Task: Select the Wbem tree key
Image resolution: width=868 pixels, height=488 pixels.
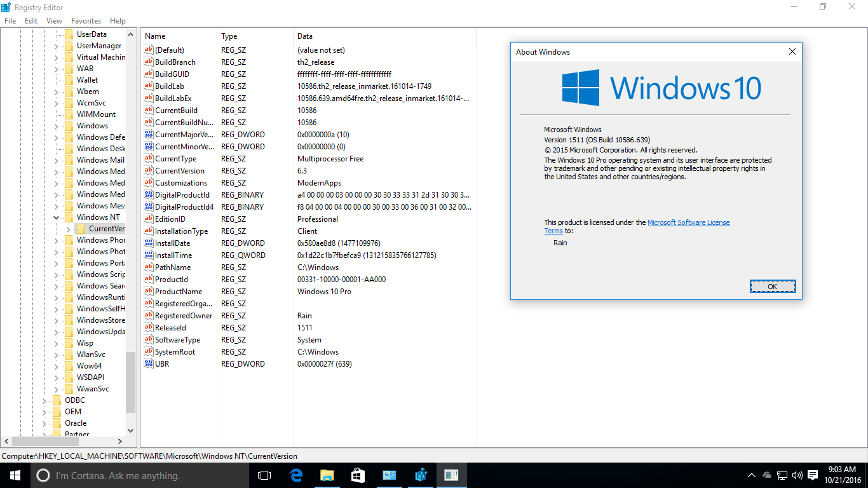Action: pyautogui.click(x=88, y=91)
